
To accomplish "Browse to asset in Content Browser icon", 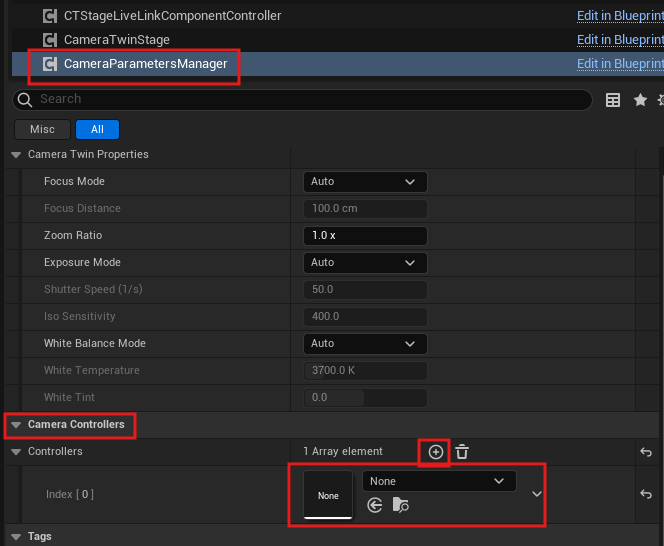I will tap(401, 506).
